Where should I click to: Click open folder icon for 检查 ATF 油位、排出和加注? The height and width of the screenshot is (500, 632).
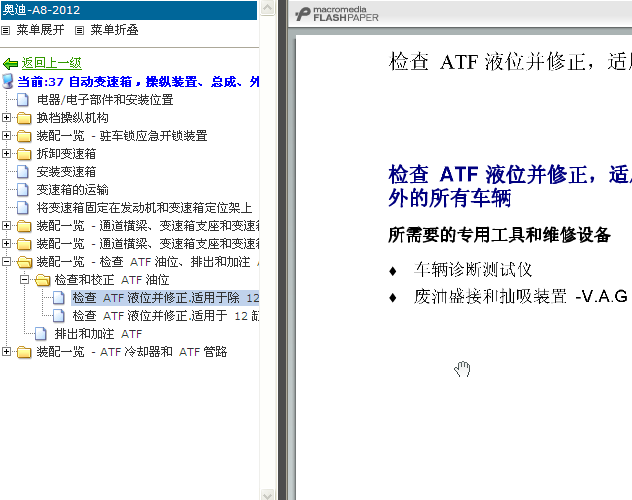(25, 262)
